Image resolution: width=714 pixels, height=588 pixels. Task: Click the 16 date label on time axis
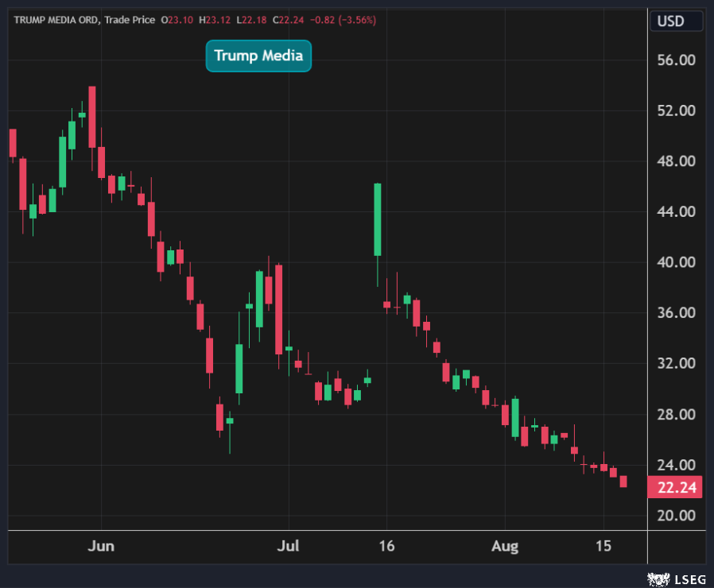(386, 546)
